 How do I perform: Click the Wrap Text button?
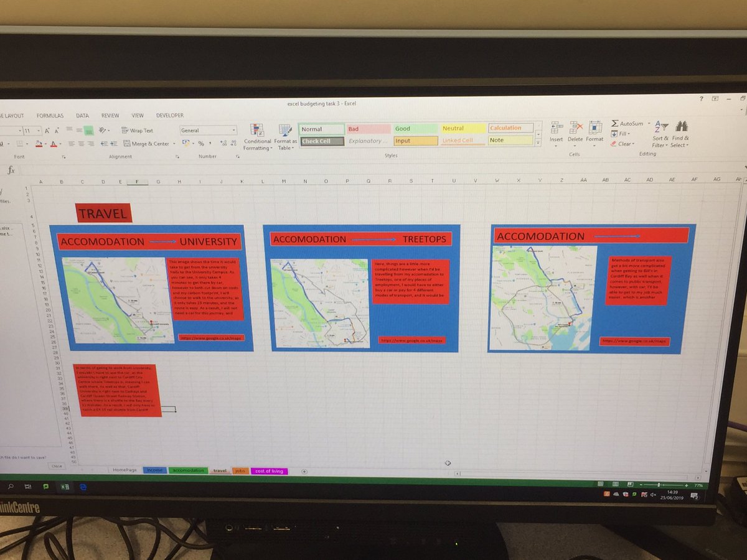pyautogui.click(x=137, y=131)
